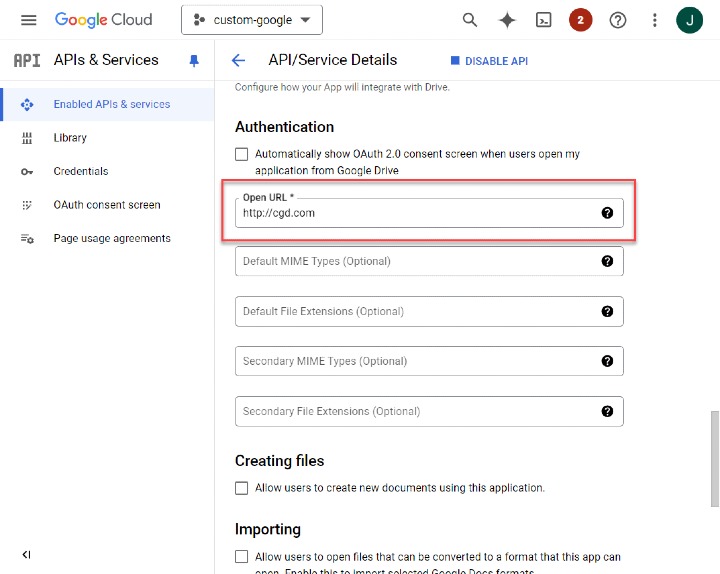Open Gemini AI sparkle assistant
Viewport: 720px width, 574px height.
click(x=507, y=20)
